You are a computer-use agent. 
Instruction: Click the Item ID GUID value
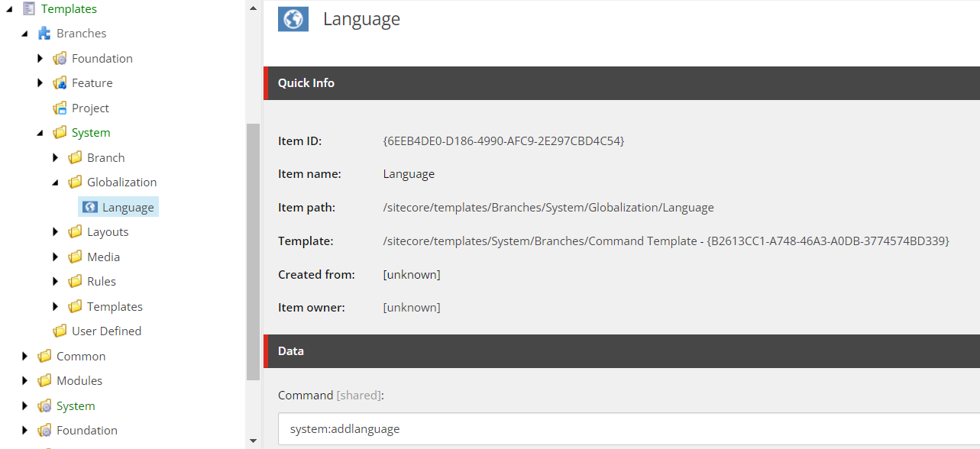coord(503,141)
